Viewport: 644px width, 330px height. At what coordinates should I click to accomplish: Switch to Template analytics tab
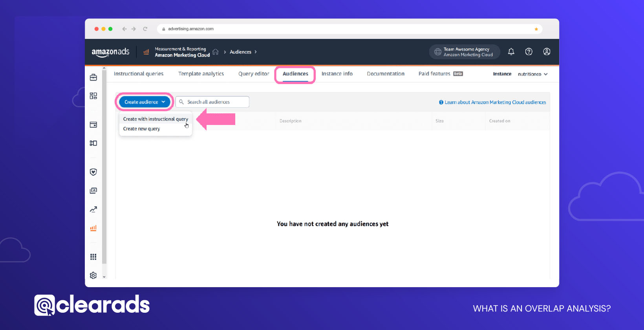click(201, 74)
